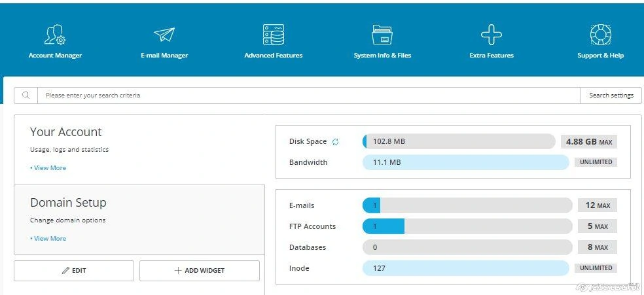Click the EDIT button with pencil
This screenshot has height=295, width=644.
(74, 271)
